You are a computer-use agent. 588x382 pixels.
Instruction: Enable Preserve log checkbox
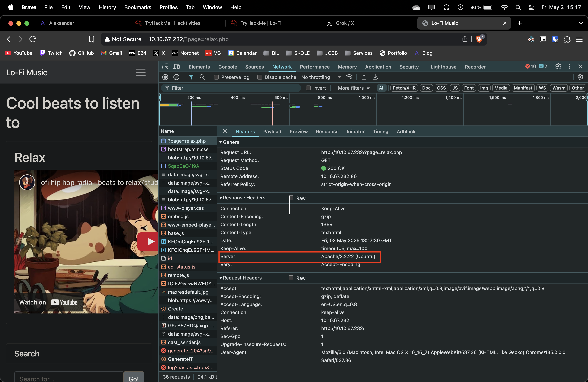point(216,77)
